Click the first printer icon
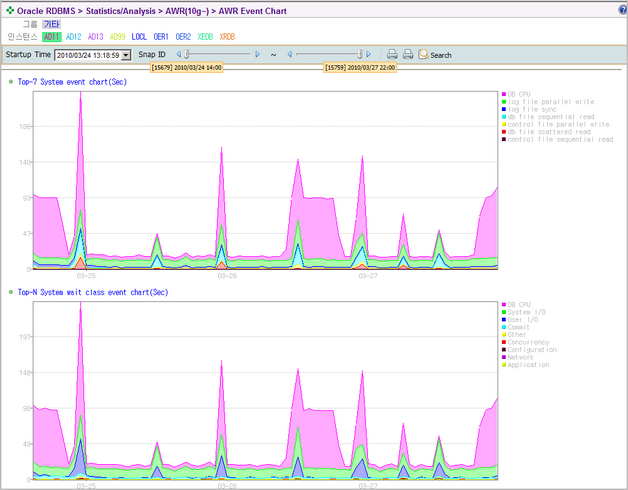Screen dimensions: 628x490 (x=392, y=54)
